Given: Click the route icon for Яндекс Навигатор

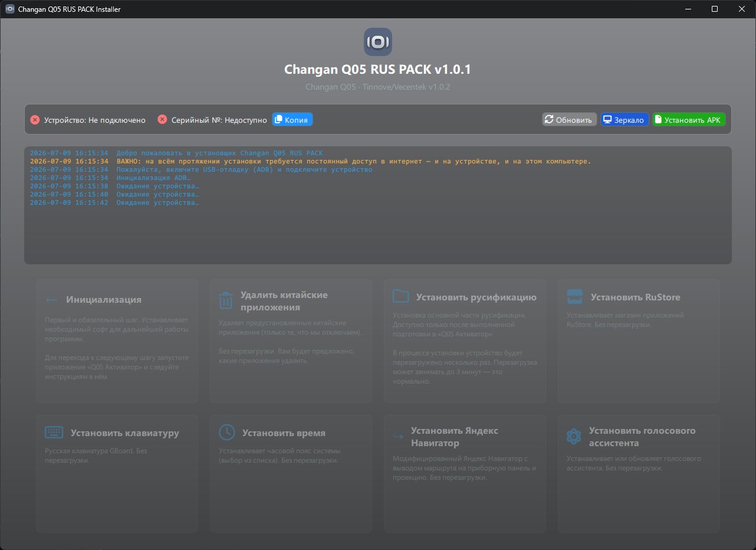Looking at the screenshot, I should point(398,437).
